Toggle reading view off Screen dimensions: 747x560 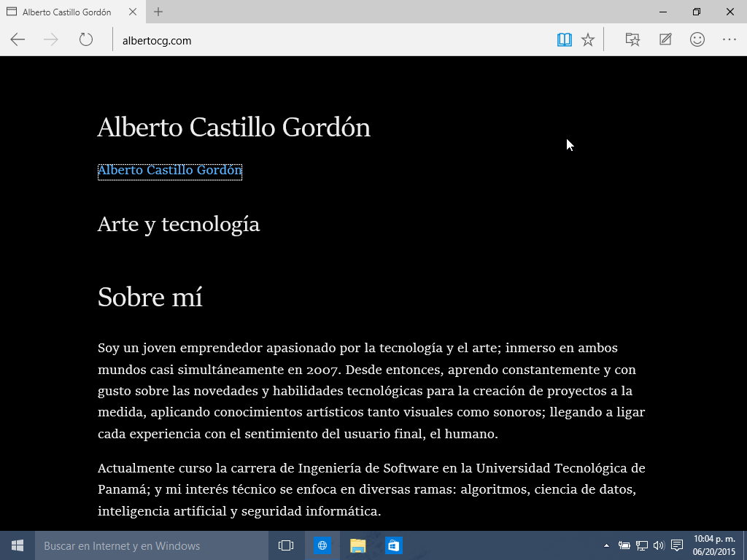pyautogui.click(x=565, y=40)
